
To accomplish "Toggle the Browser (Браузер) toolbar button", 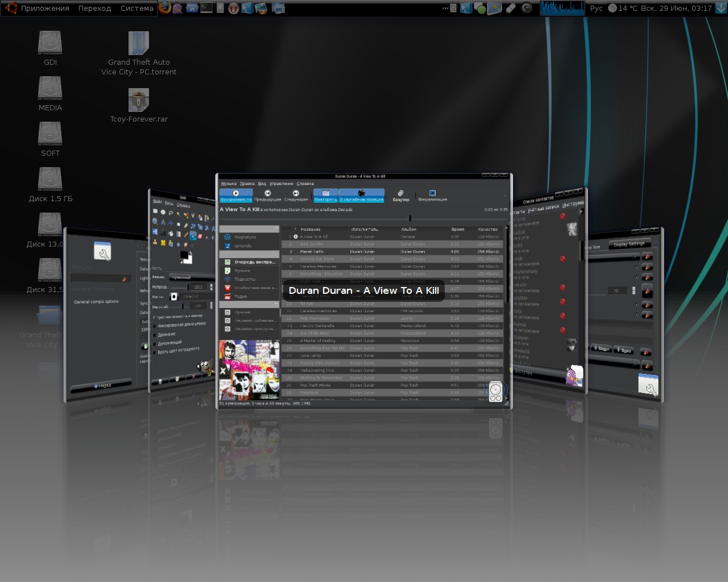I will (401, 196).
